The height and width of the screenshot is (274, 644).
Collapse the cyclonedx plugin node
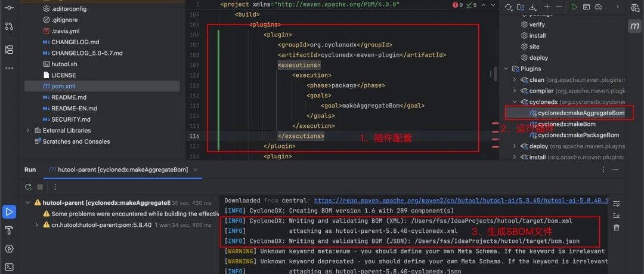coord(515,102)
